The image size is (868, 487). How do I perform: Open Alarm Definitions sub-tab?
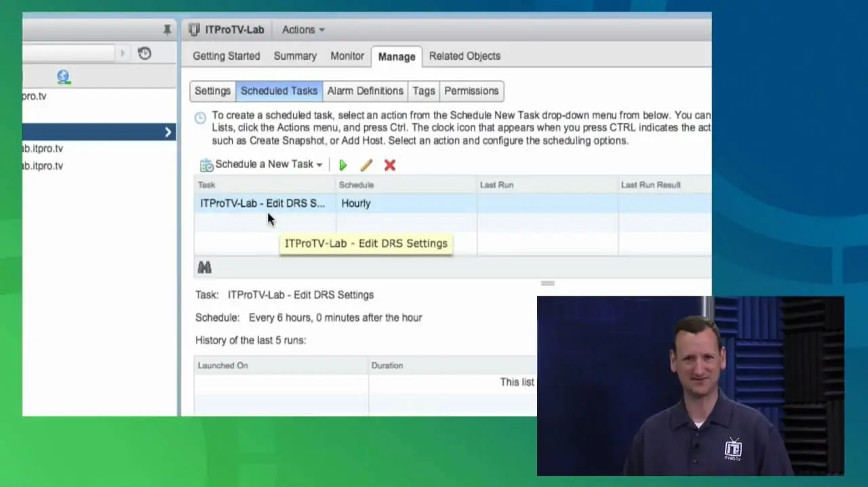coord(365,91)
